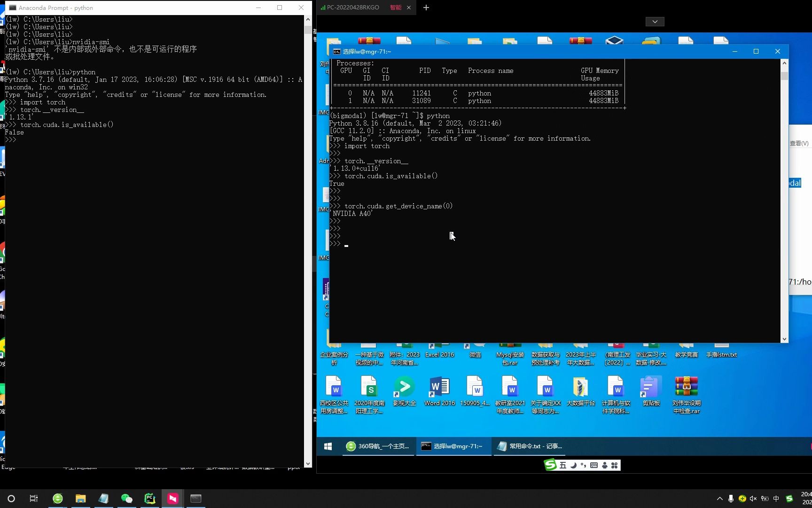Toggle Sogou moon half-width mode

573,465
